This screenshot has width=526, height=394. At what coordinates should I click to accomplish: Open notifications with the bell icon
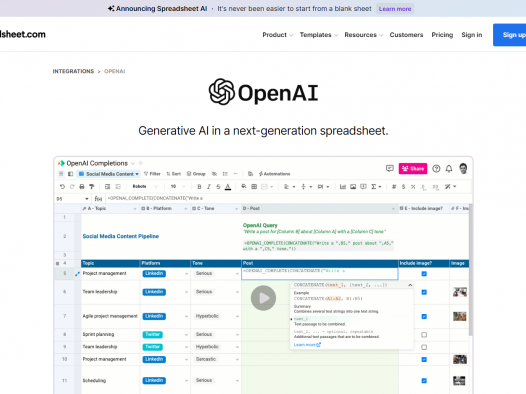[x=449, y=169]
